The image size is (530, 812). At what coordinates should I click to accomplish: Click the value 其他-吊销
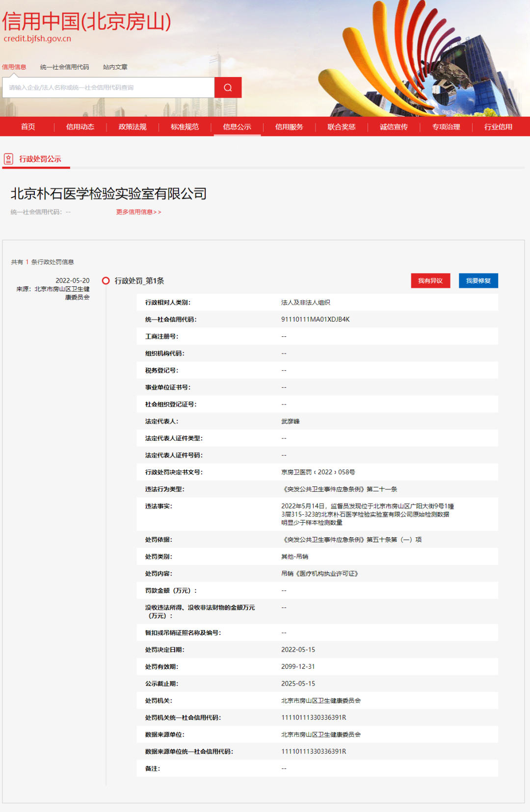click(x=295, y=557)
